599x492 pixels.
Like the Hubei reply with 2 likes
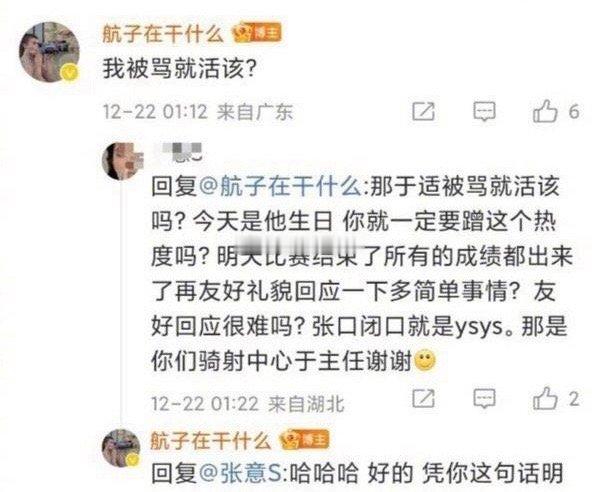pyautogui.click(x=556, y=398)
